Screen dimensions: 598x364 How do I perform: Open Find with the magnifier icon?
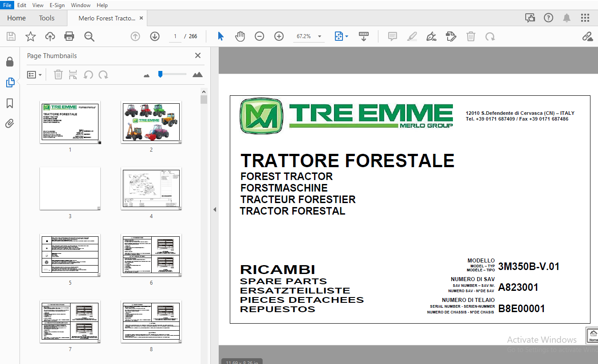click(90, 36)
